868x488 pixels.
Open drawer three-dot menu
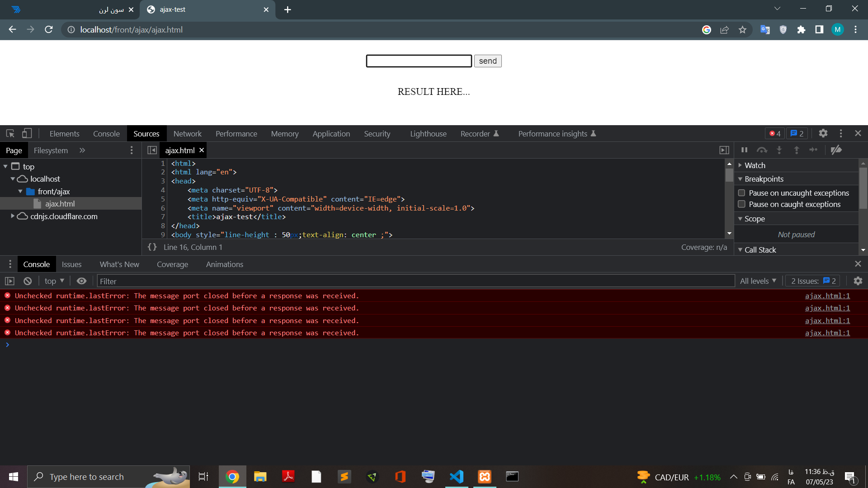10,264
